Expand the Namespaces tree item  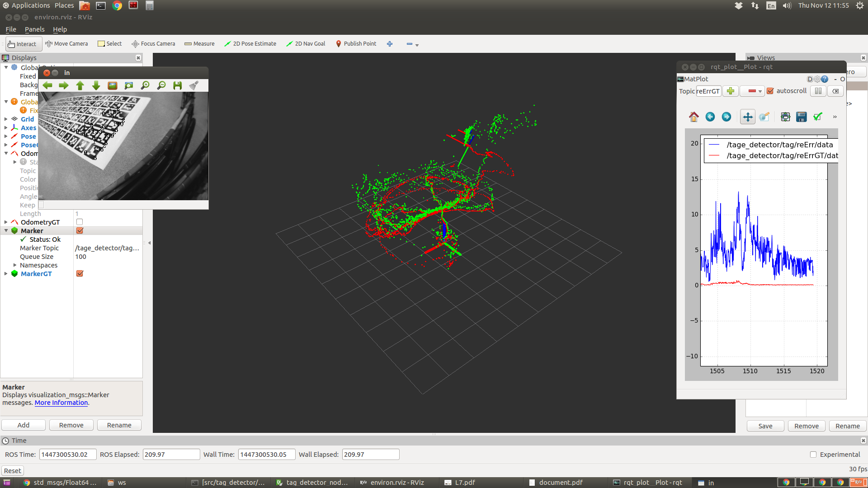[15, 265]
